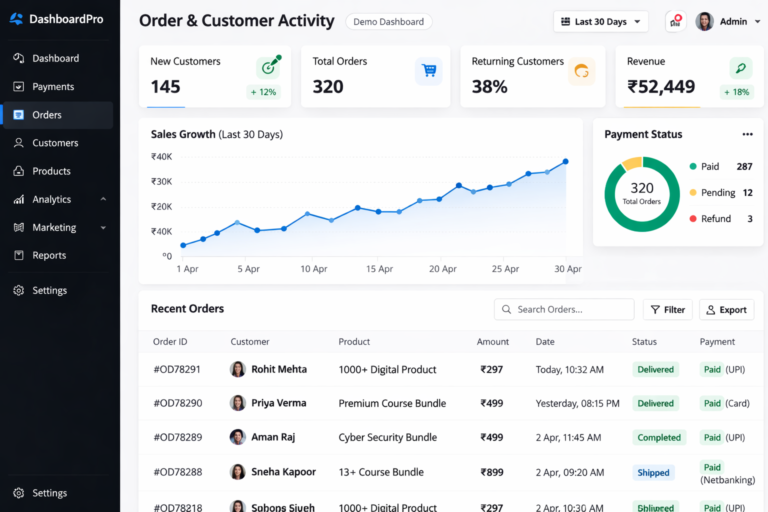
Task: Click Rohit Mehta's avatar thumbnail
Action: (x=238, y=369)
